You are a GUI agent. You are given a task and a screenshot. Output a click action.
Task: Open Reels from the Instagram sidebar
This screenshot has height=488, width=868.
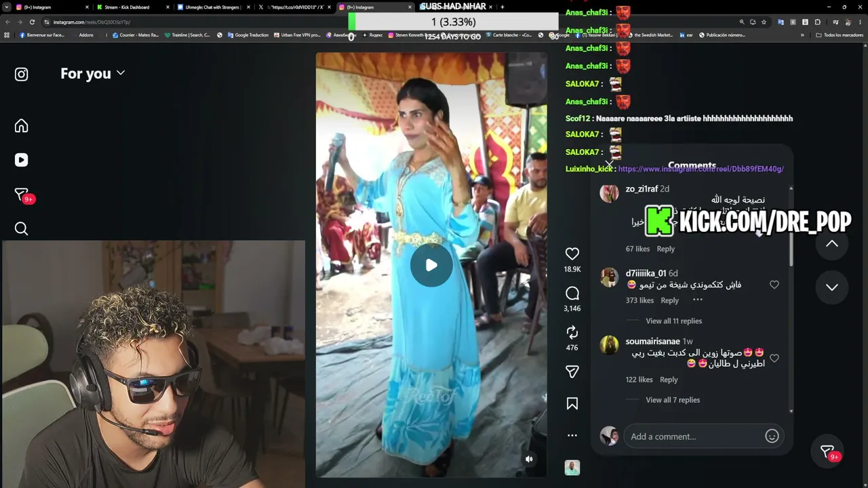pos(22,160)
